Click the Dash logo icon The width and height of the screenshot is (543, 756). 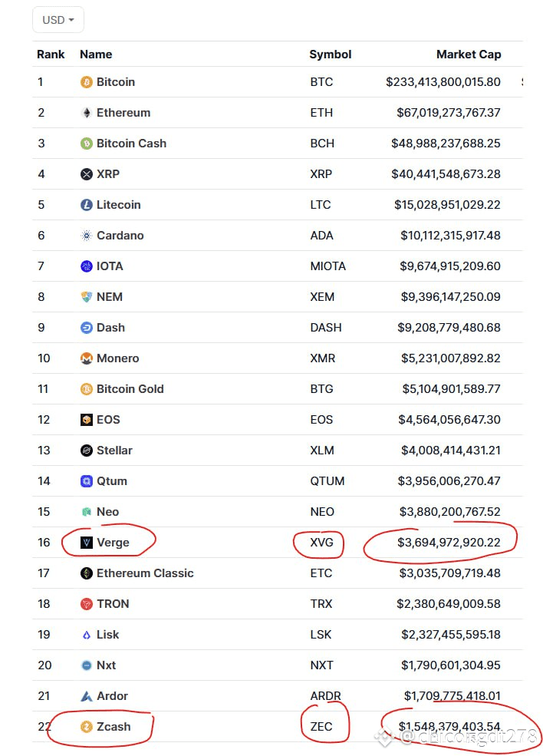point(87,328)
